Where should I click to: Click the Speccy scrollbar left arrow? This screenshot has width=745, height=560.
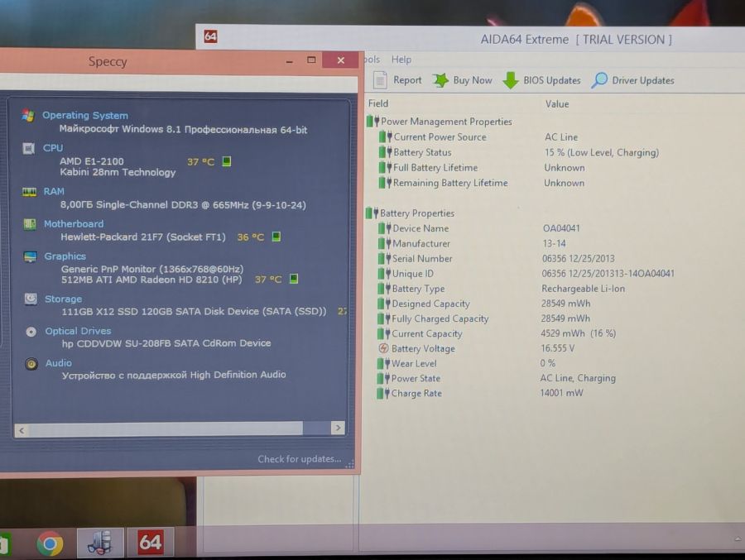22,430
